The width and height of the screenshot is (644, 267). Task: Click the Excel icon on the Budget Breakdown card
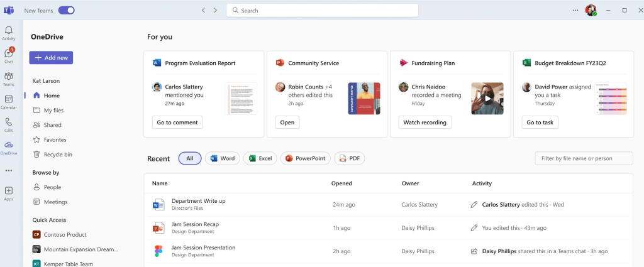(526, 63)
